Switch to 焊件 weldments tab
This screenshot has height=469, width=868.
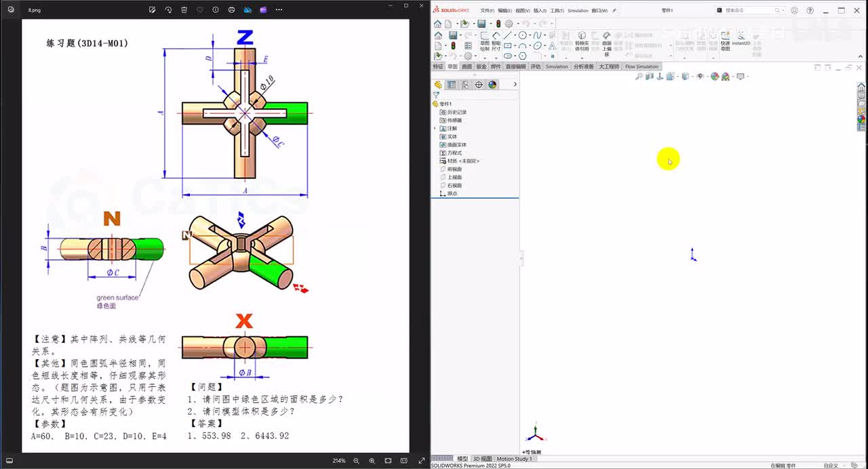click(x=496, y=66)
